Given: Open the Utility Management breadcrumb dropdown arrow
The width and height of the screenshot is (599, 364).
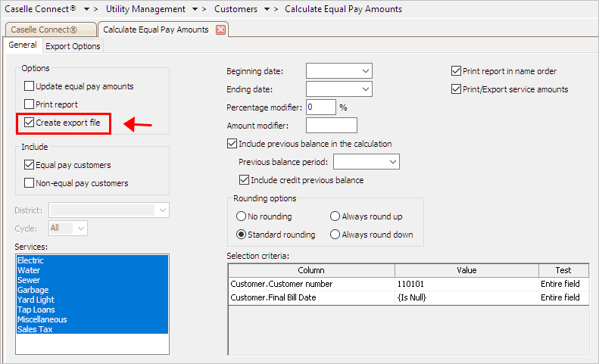Looking at the screenshot, I should (x=195, y=9).
